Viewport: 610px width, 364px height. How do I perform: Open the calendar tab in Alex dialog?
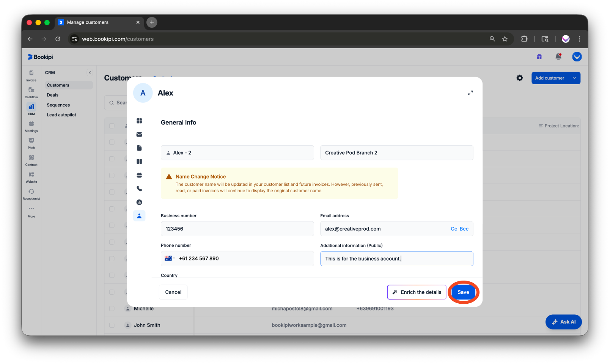(x=139, y=175)
